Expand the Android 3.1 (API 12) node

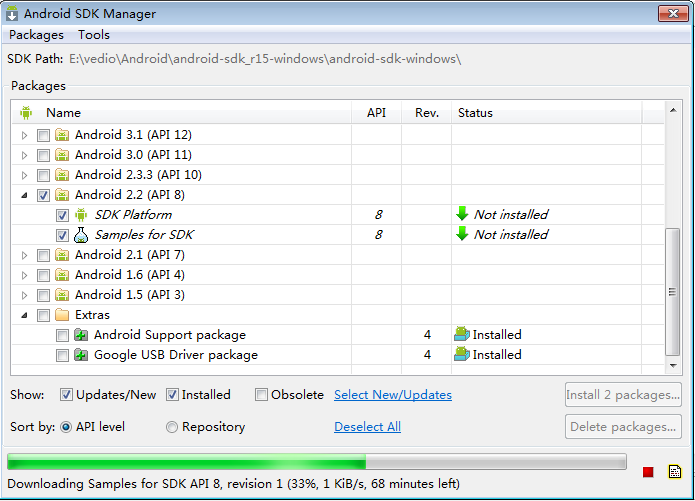tap(24, 135)
